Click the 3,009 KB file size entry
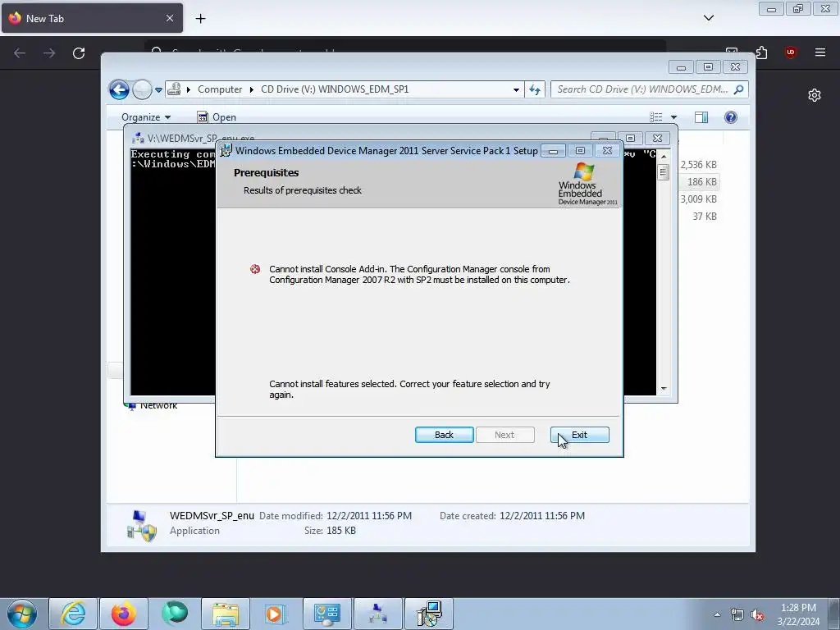840x630 pixels. [699, 199]
